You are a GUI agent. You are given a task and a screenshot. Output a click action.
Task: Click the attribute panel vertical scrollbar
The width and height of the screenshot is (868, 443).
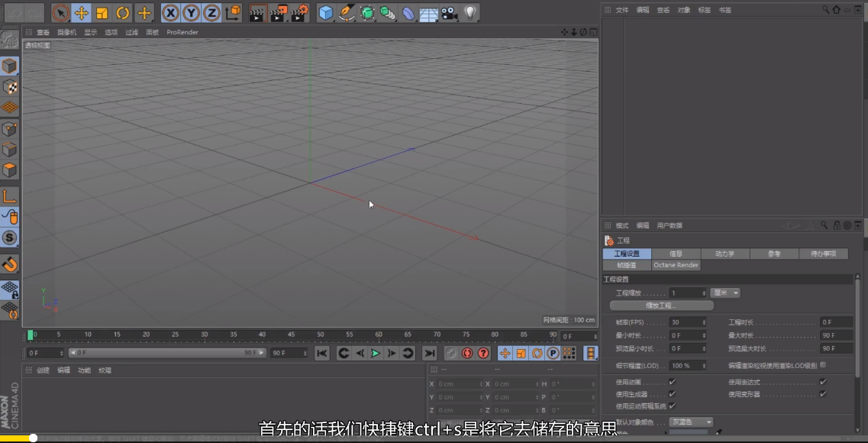[x=858, y=327]
